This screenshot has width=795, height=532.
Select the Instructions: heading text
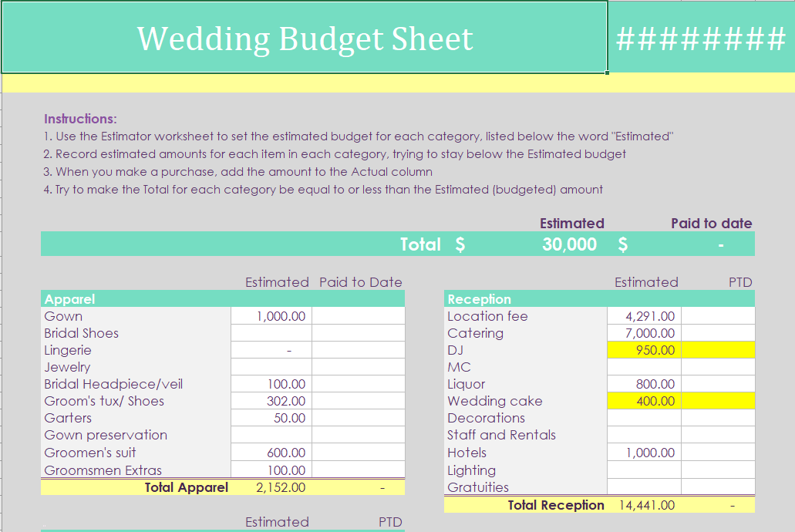pos(80,119)
